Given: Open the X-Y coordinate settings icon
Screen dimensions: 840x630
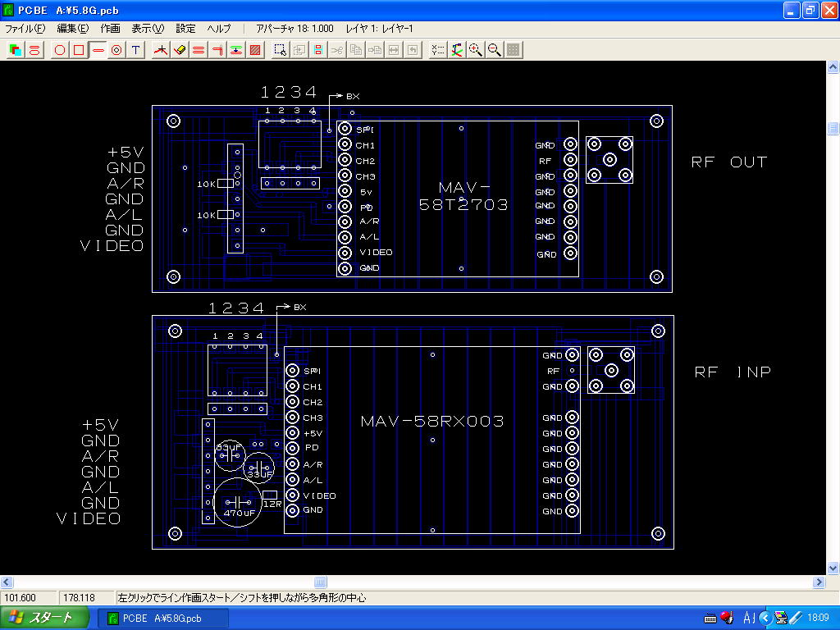Looking at the screenshot, I should 438,50.
